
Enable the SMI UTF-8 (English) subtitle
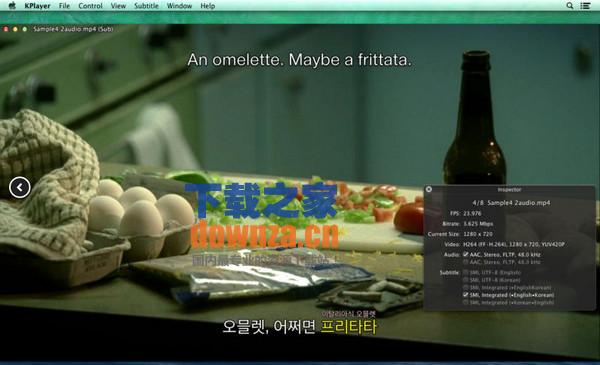click(466, 272)
